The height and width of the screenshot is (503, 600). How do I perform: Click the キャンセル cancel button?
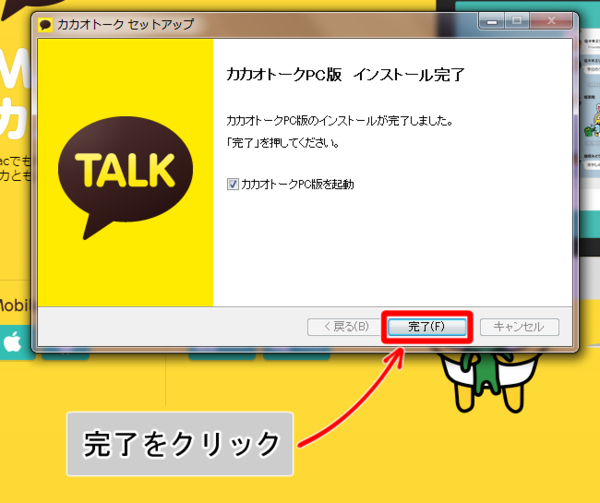point(519,327)
